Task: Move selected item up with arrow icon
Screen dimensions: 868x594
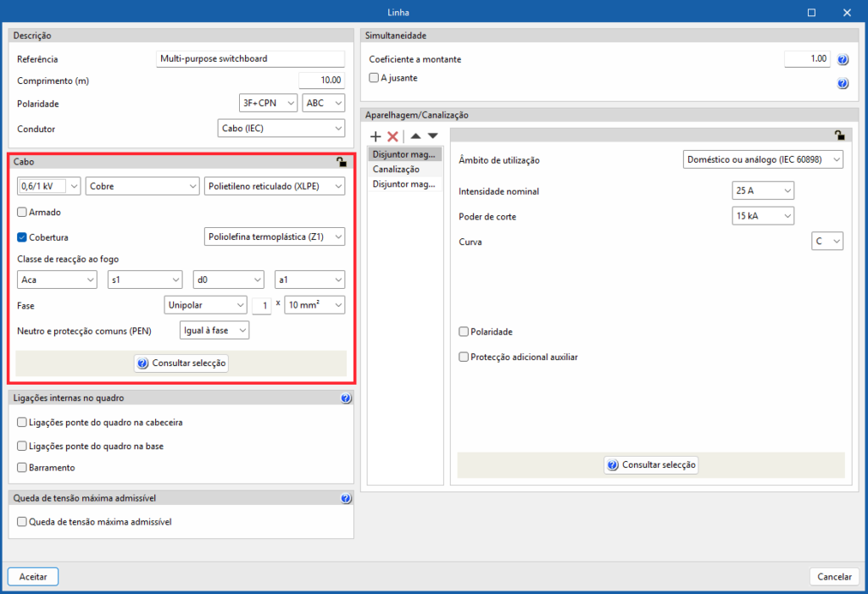Action: click(416, 136)
